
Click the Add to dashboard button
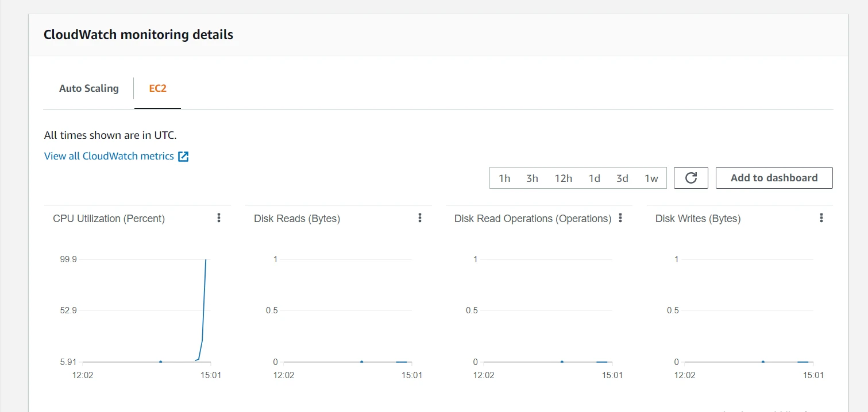pyautogui.click(x=774, y=178)
